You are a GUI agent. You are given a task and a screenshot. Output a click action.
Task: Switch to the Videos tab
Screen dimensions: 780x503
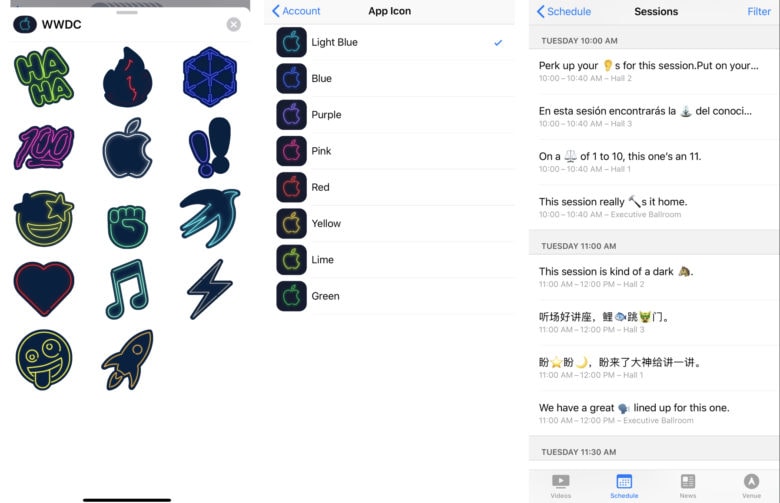[x=561, y=486]
